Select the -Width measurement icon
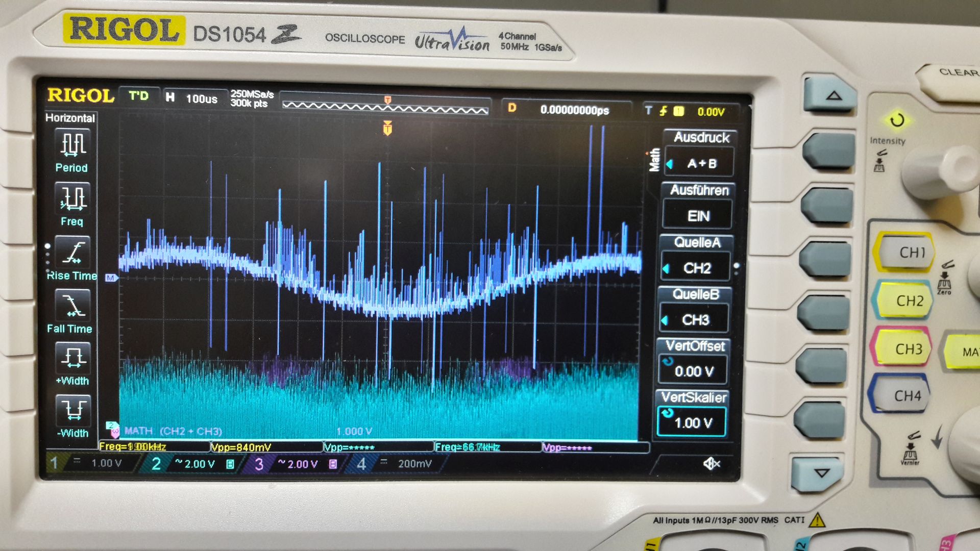Viewport: 980px width, 551px height. click(x=73, y=410)
